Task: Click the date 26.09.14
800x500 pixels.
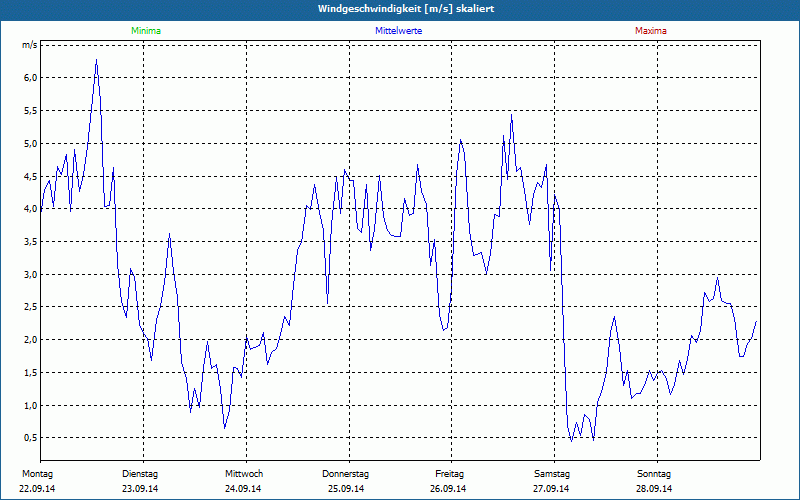Action: [448, 489]
